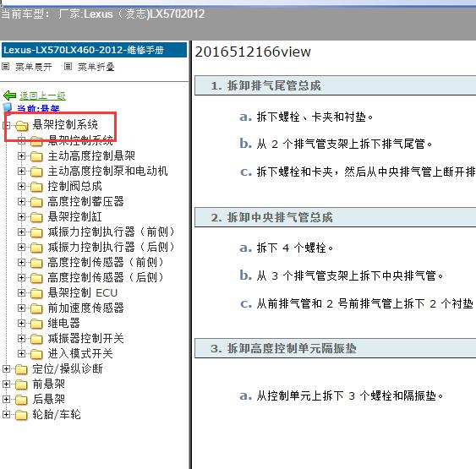The width and height of the screenshot is (476, 469).
Task: Expand the 主动高度控制悬架 node
Action: coord(21,156)
